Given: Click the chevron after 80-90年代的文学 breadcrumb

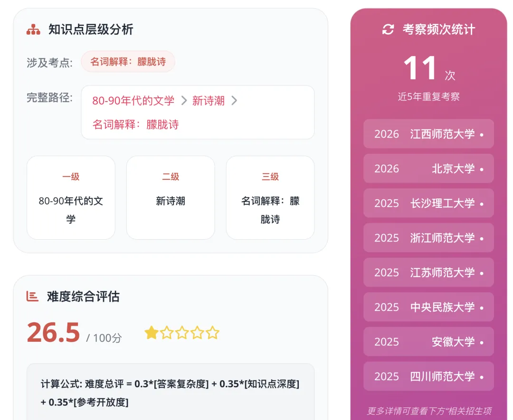Looking at the screenshot, I should [184, 101].
